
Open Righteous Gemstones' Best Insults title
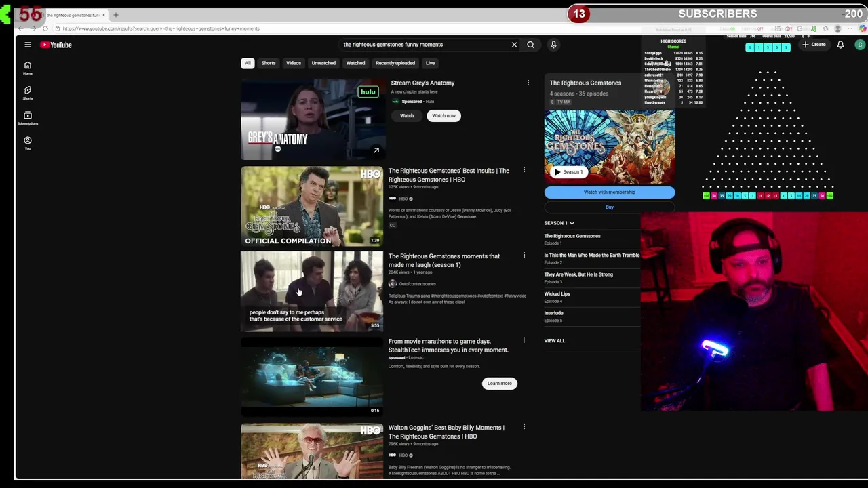point(449,175)
